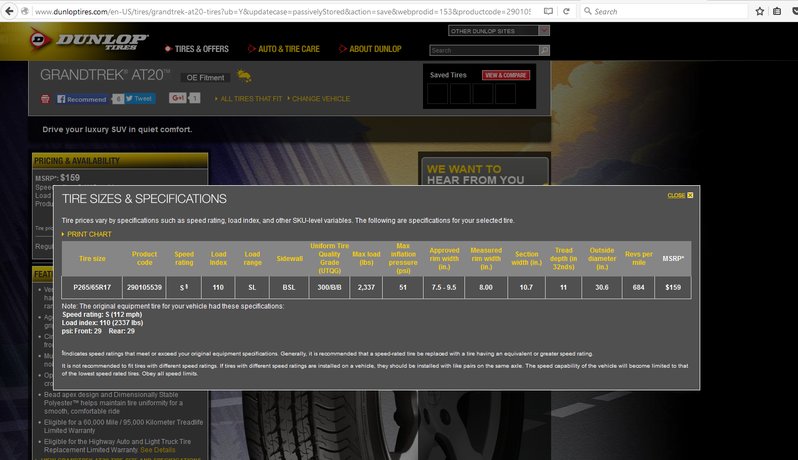Click the browser Search field
798x460 pixels.
coord(664,11)
